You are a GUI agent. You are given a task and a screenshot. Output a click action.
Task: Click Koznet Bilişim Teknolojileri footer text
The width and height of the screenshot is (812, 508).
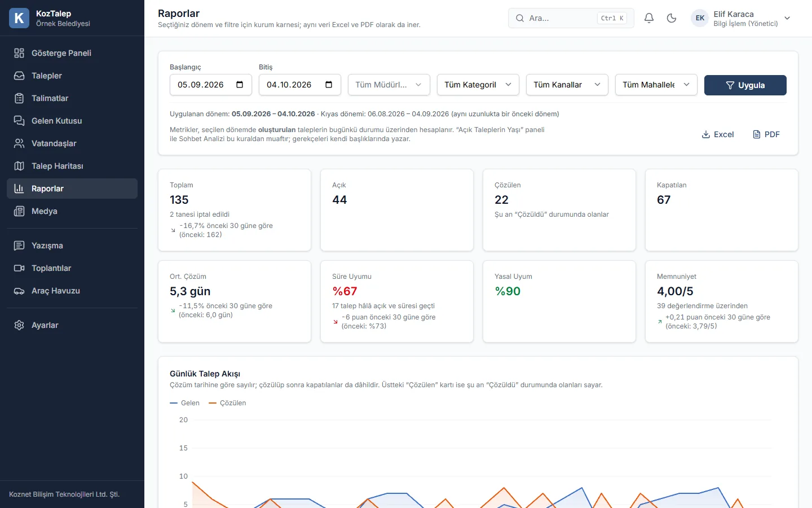64,494
